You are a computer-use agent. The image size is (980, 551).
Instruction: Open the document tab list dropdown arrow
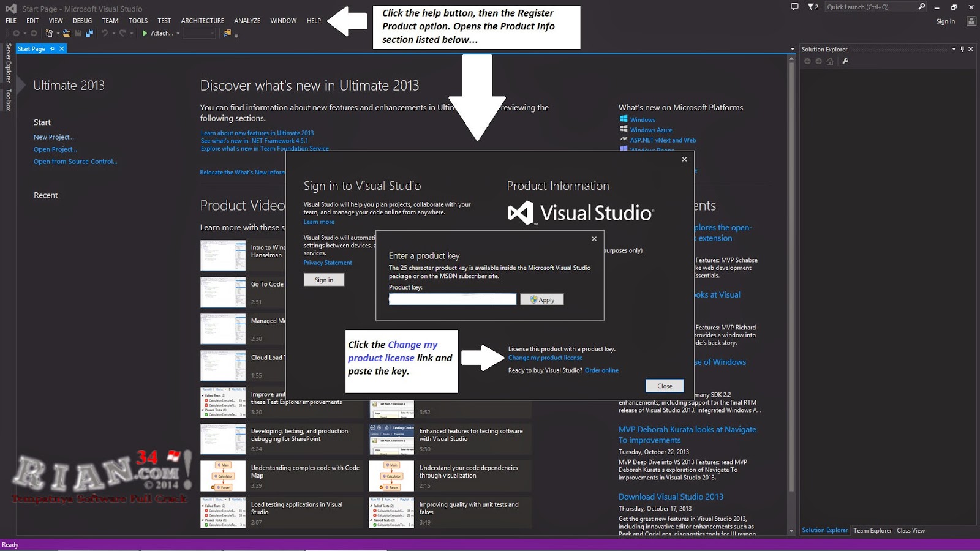point(793,49)
